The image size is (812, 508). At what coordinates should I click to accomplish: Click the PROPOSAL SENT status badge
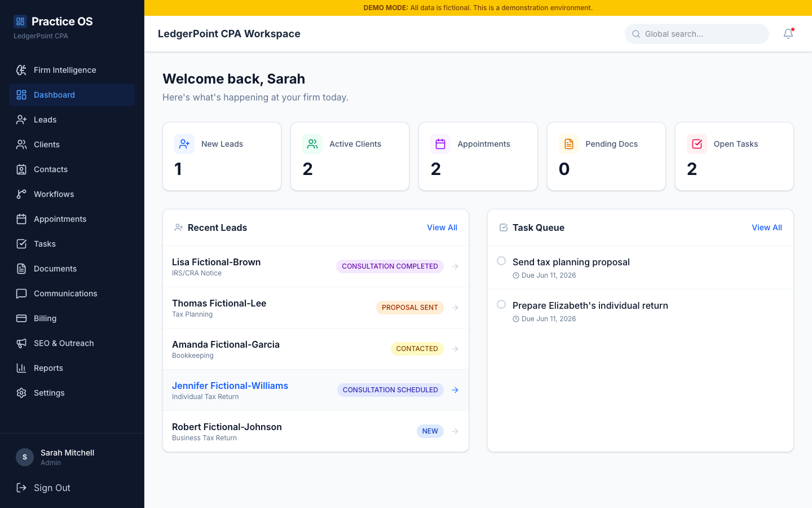tap(410, 308)
